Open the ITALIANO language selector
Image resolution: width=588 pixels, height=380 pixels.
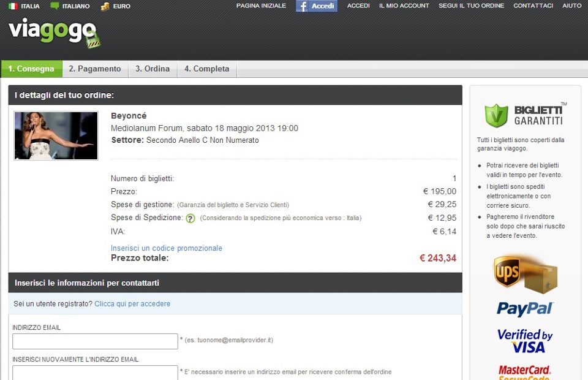tap(76, 6)
